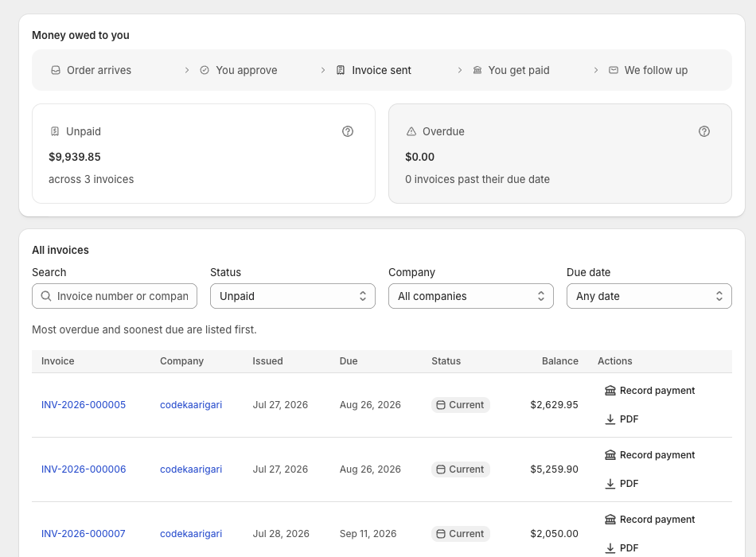Click the Balance column header

(x=559, y=361)
